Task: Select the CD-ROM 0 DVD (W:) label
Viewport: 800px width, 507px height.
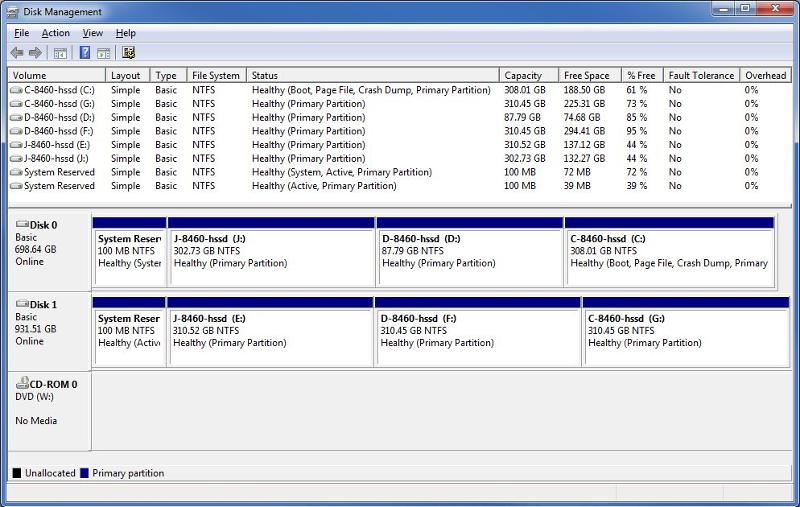Action: click(x=49, y=411)
